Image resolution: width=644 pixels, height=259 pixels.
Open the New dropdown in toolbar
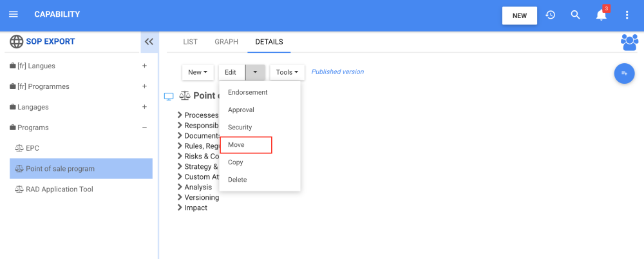pyautogui.click(x=198, y=72)
